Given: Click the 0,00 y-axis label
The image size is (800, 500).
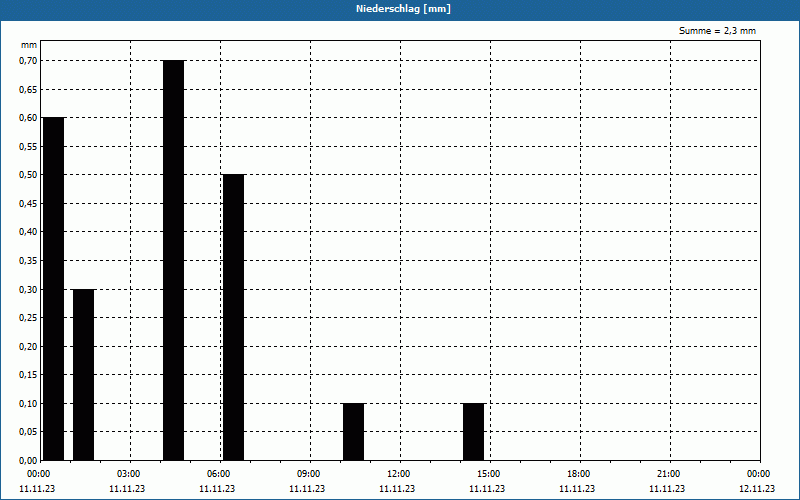Looking at the screenshot, I should (28, 461).
